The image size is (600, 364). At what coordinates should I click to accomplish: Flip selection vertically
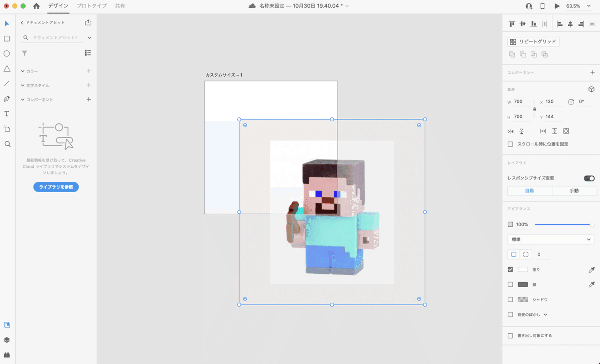[521, 131]
